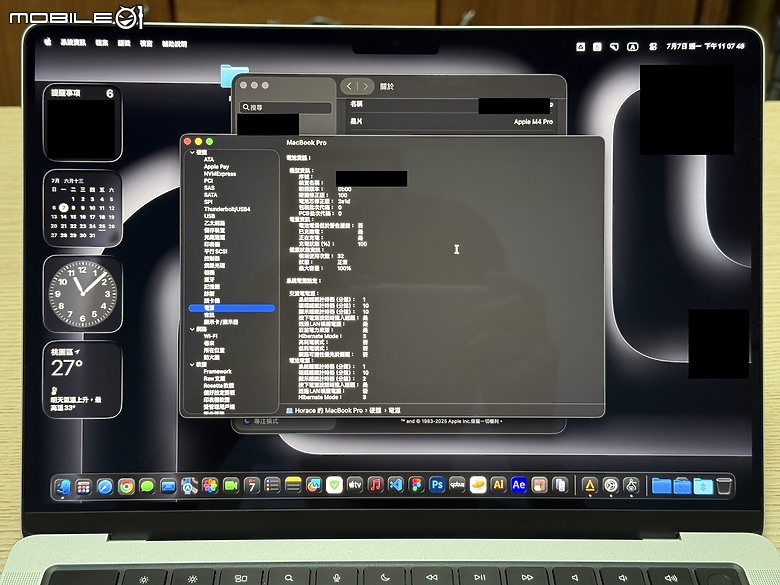Select Raw 支援 in sidebar

point(214,379)
